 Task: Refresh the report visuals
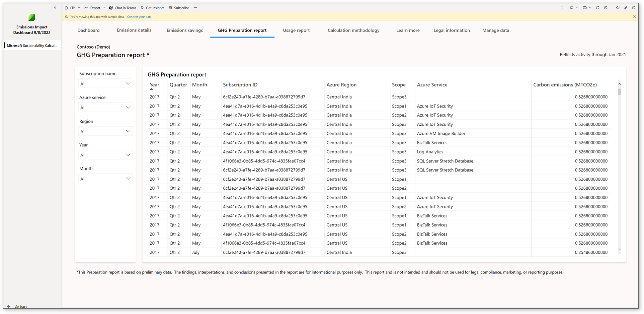coord(597,8)
